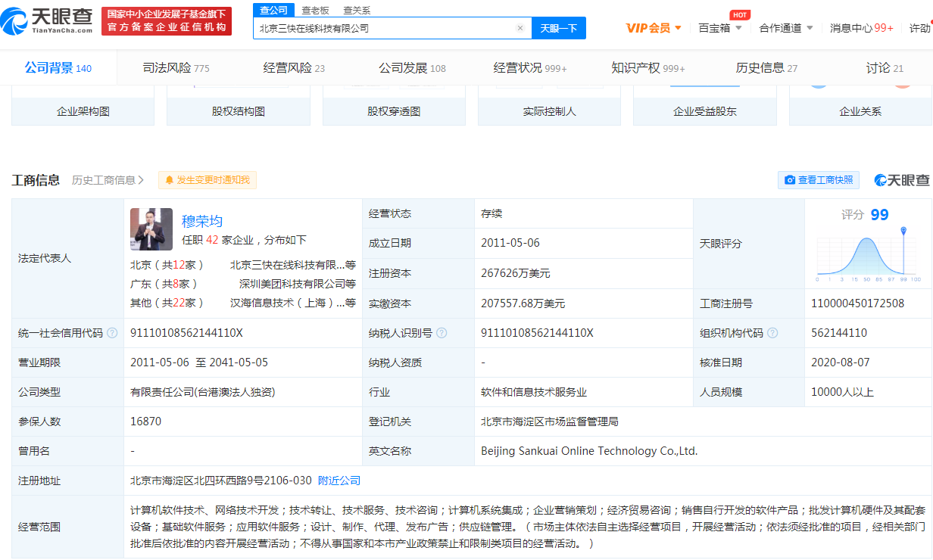Image resolution: width=933 pixels, height=560 pixels.
Task: Expand the 百宝箱 dropdown menu
Action: (720, 28)
